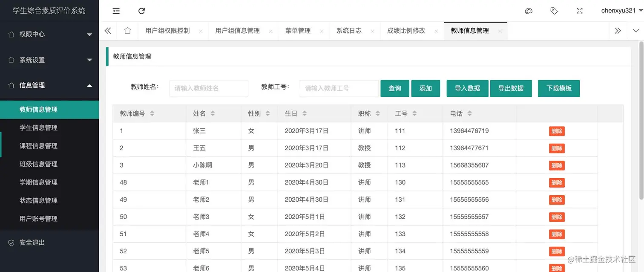The image size is (644, 272).
Task: Sort by 姓名 column arrows
Action: pyautogui.click(x=213, y=114)
